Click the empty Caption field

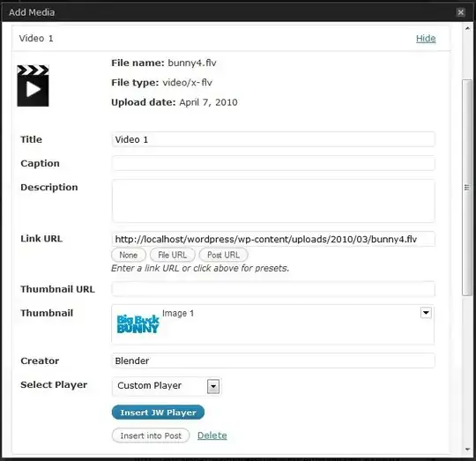click(x=273, y=163)
